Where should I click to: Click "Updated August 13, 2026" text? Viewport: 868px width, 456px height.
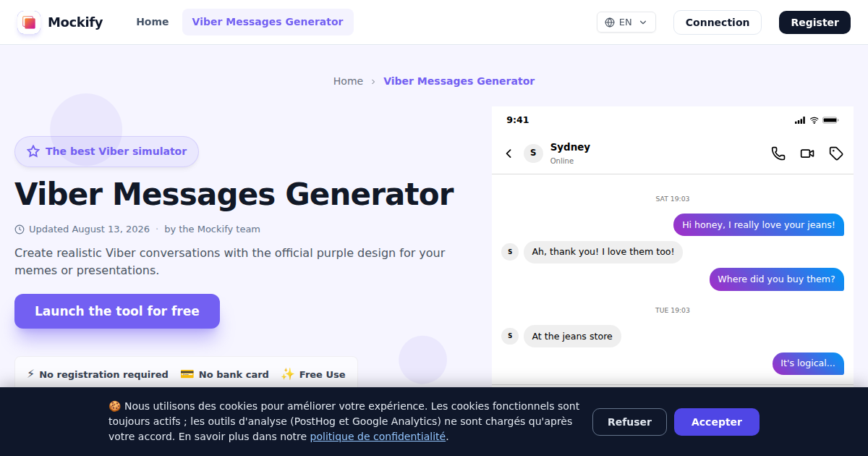89,229
